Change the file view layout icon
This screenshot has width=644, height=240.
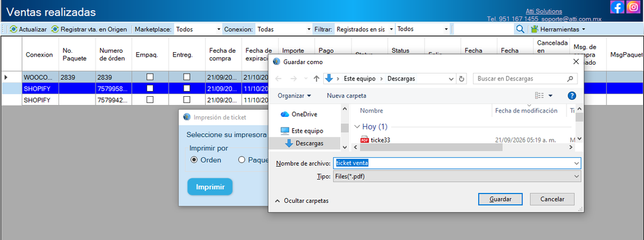click(x=539, y=95)
